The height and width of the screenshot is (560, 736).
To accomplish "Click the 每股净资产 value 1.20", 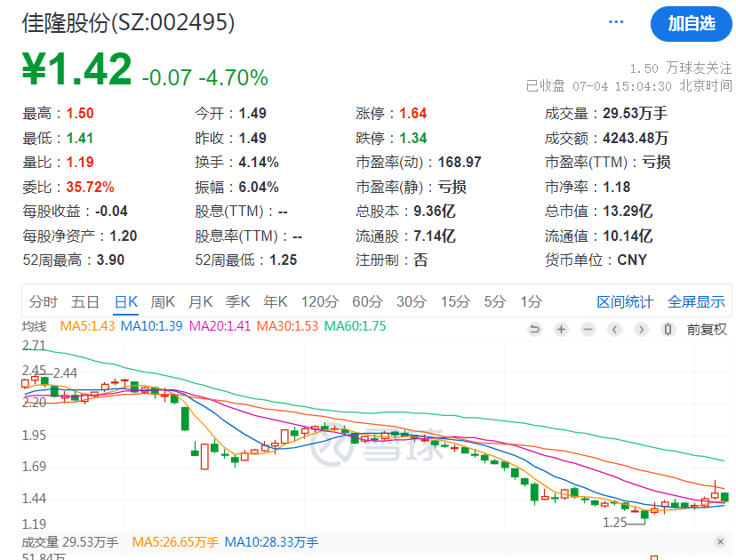I will tap(123, 236).
